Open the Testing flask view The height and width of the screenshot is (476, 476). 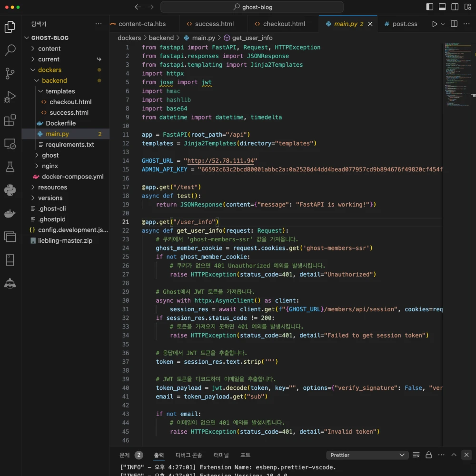[10, 167]
